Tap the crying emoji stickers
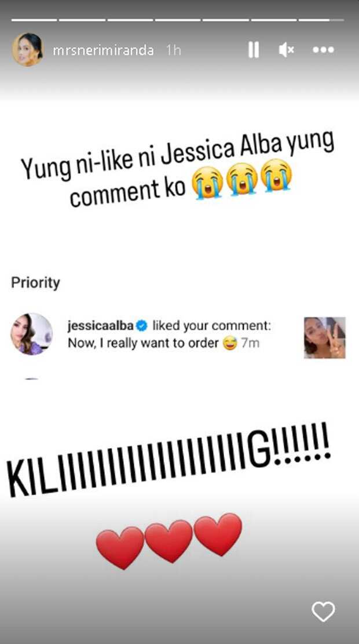Screen dimensions: 359x644 tap(242, 181)
